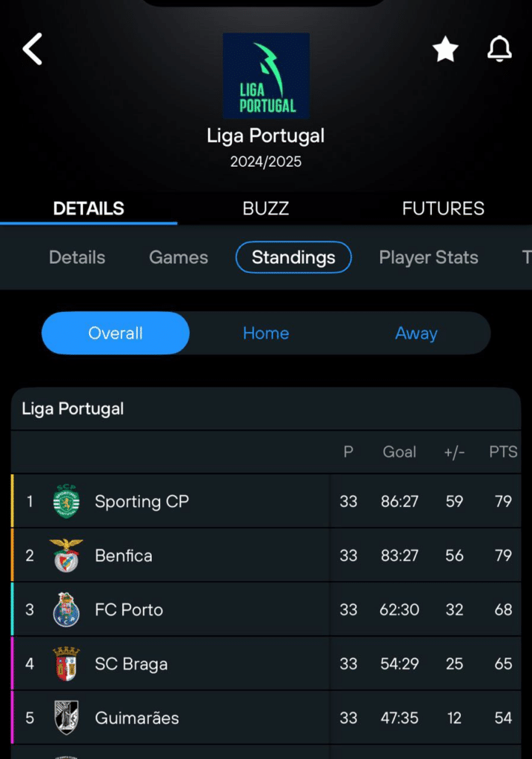532x759 pixels.
Task: Click the FC Porto crest
Action: 67,610
